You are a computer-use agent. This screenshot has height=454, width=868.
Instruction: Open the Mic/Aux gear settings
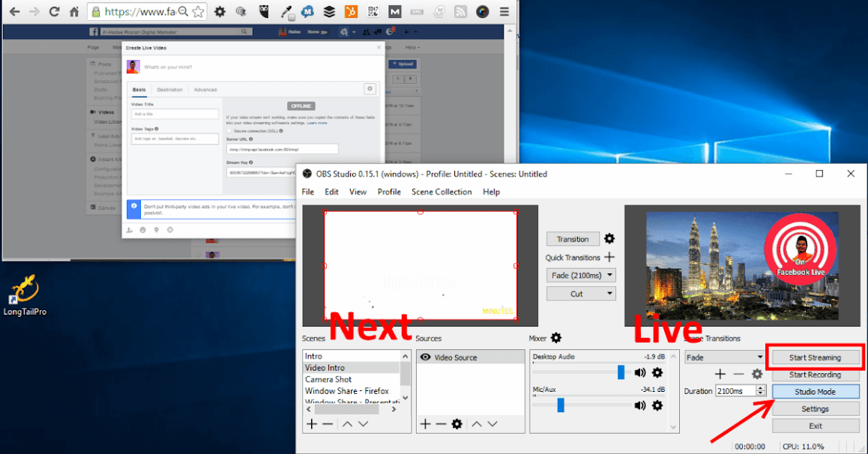point(657,405)
